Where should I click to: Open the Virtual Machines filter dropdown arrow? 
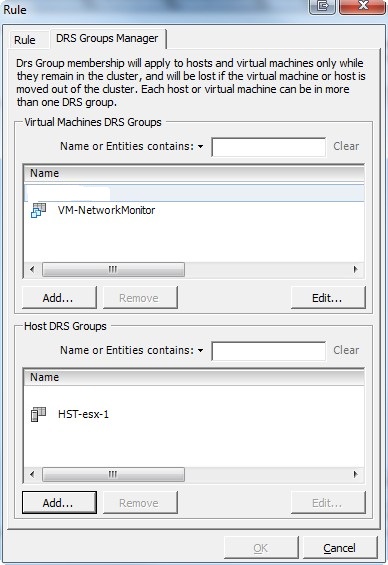tap(200, 147)
